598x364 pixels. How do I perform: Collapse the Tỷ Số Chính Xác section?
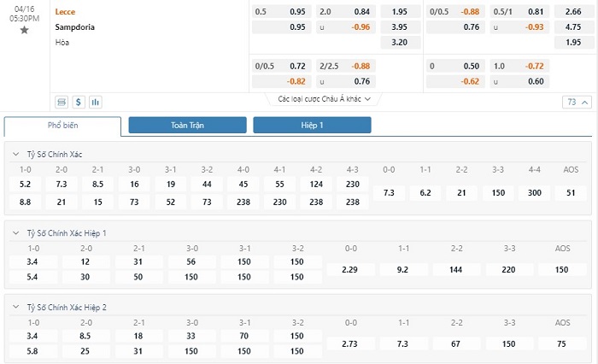16,154
